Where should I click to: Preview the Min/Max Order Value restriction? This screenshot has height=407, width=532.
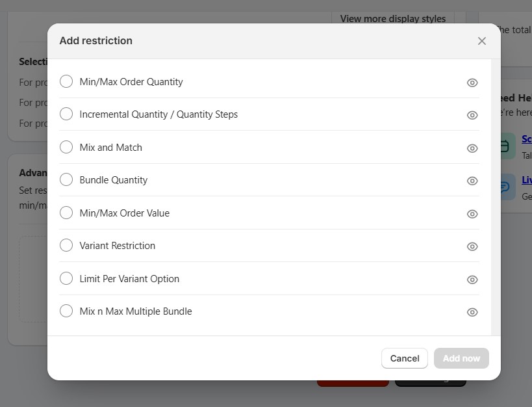[472, 213]
